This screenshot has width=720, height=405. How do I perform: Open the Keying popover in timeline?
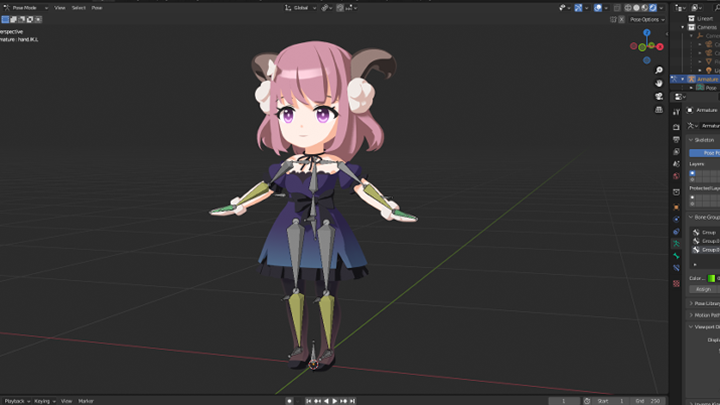click(x=45, y=401)
